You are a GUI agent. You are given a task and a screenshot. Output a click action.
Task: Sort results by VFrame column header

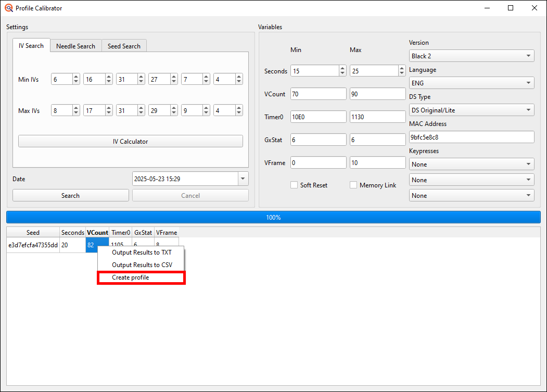(x=167, y=233)
